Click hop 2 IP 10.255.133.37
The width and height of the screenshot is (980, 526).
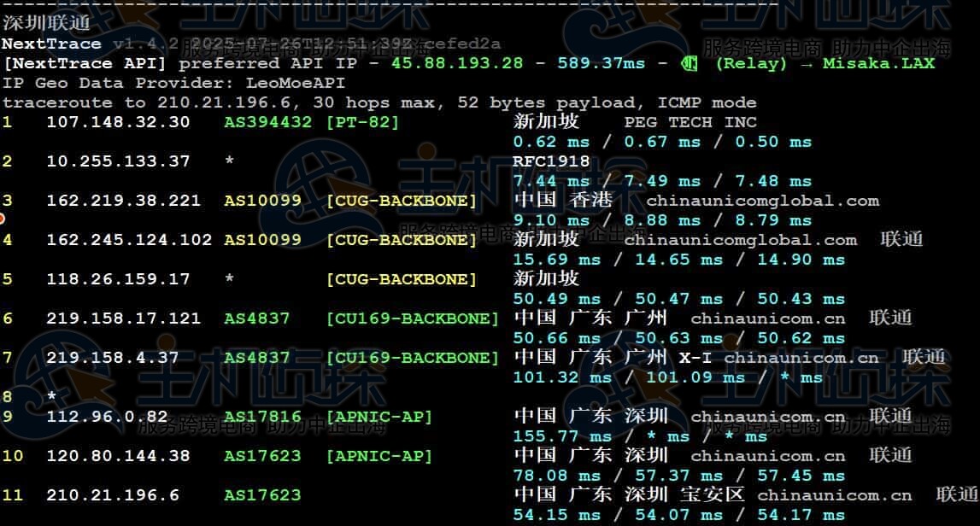point(118,161)
